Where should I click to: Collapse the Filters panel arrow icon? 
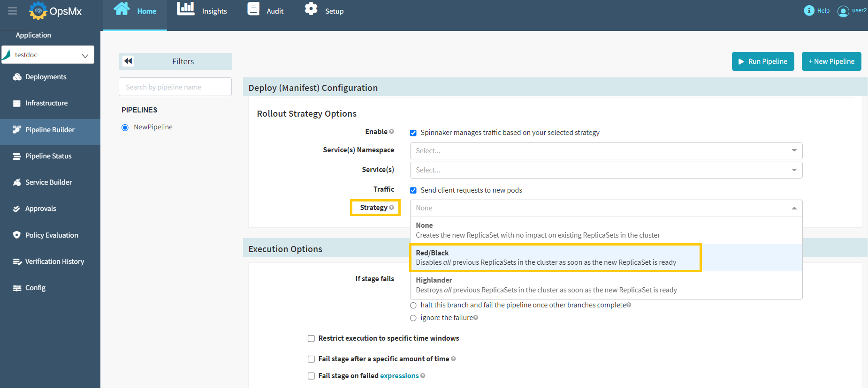[128, 61]
